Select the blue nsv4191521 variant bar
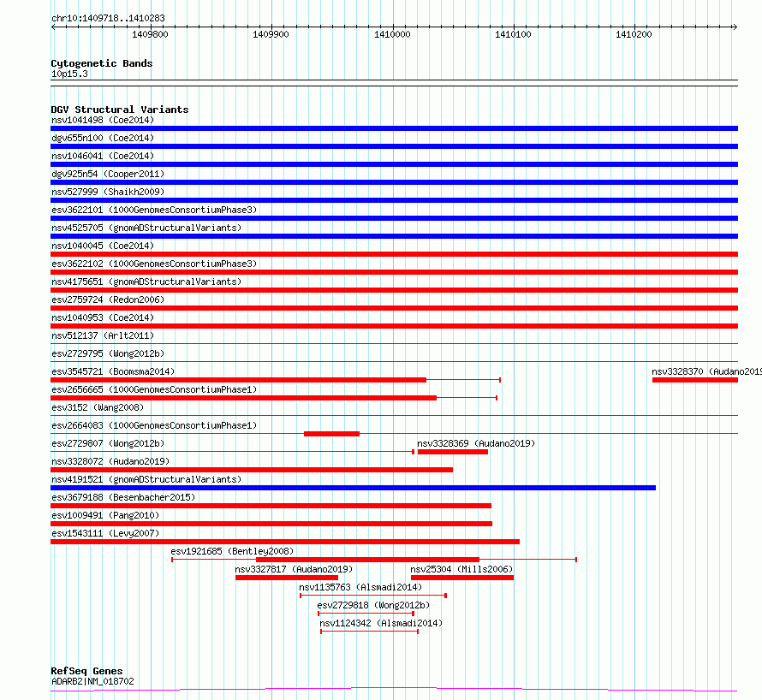The image size is (762, 700). (354, 488)
